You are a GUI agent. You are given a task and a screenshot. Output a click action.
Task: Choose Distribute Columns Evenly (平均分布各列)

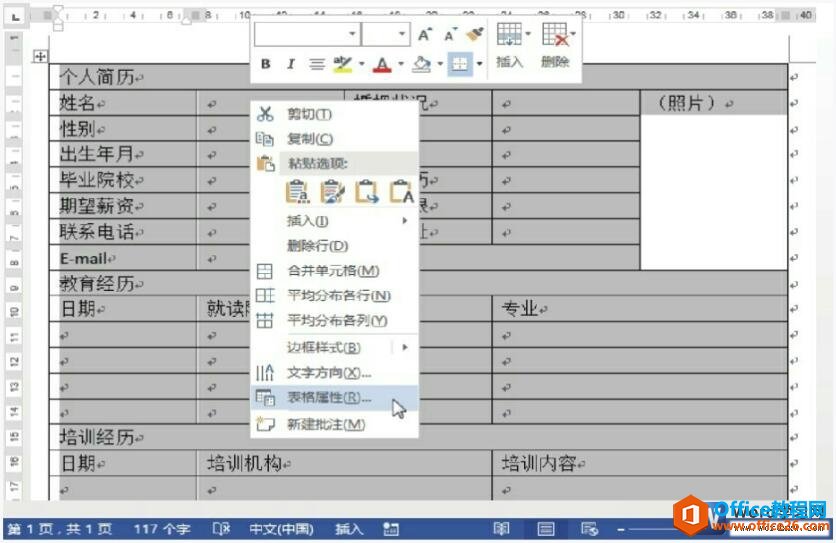click(334, 321)
